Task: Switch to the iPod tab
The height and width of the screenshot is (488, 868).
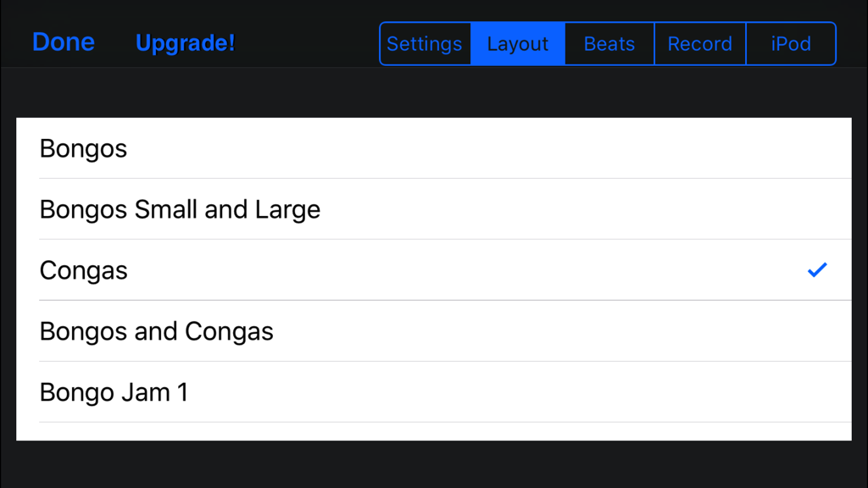Action: tap(791, 43)
